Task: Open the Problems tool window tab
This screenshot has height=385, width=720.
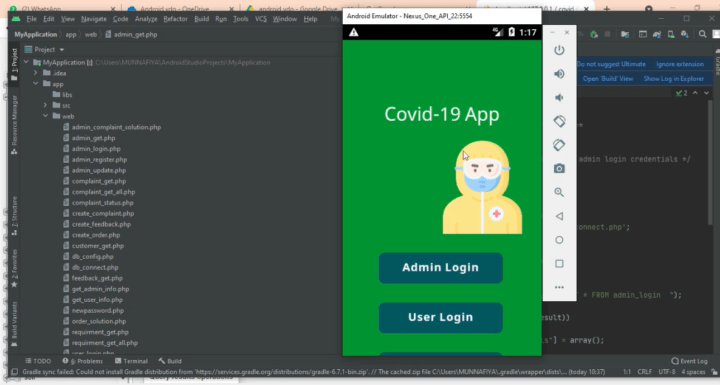Action: [x=83, y=361]
